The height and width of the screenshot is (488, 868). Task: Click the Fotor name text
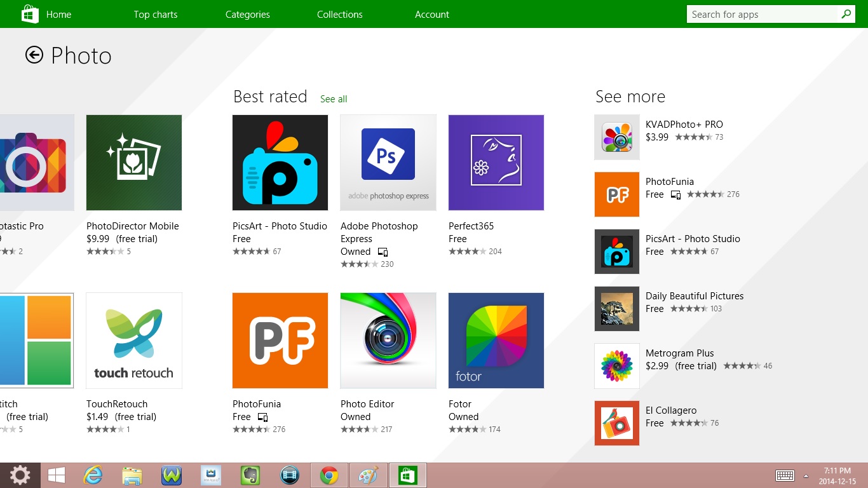click(460, 404)
